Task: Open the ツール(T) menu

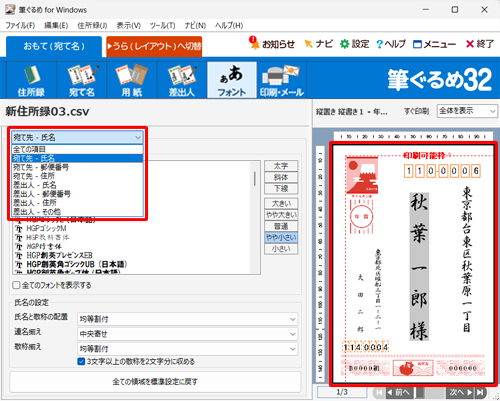Action: point(162,25)
